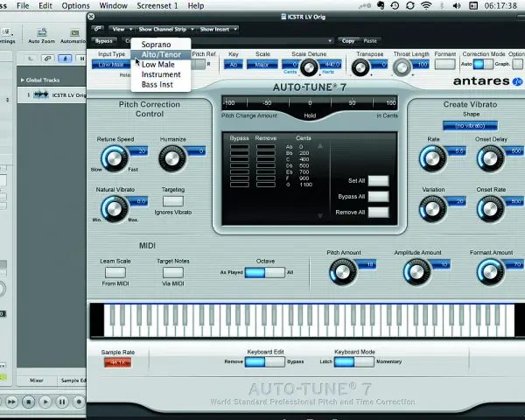Screen dimensions: 525x420
Task: Click the Humanize knob
Action: (172, 158)
